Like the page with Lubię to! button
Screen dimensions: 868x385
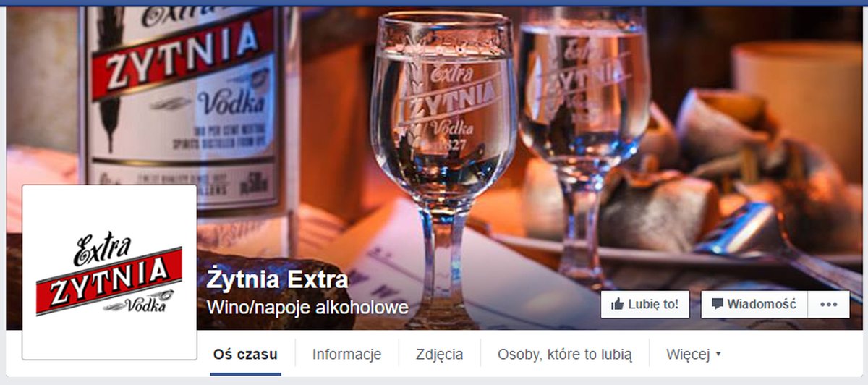(645, 305)
